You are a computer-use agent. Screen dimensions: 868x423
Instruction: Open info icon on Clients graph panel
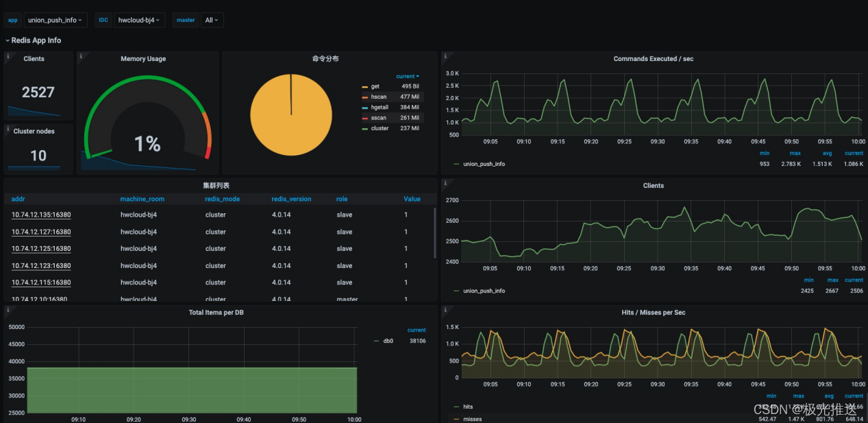point(445,182)
